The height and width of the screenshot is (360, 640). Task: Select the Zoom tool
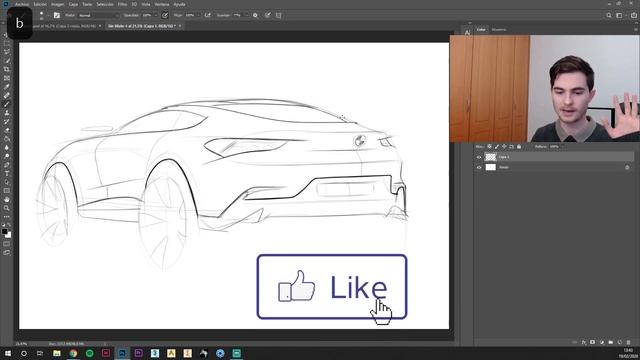tap(7, 208)
